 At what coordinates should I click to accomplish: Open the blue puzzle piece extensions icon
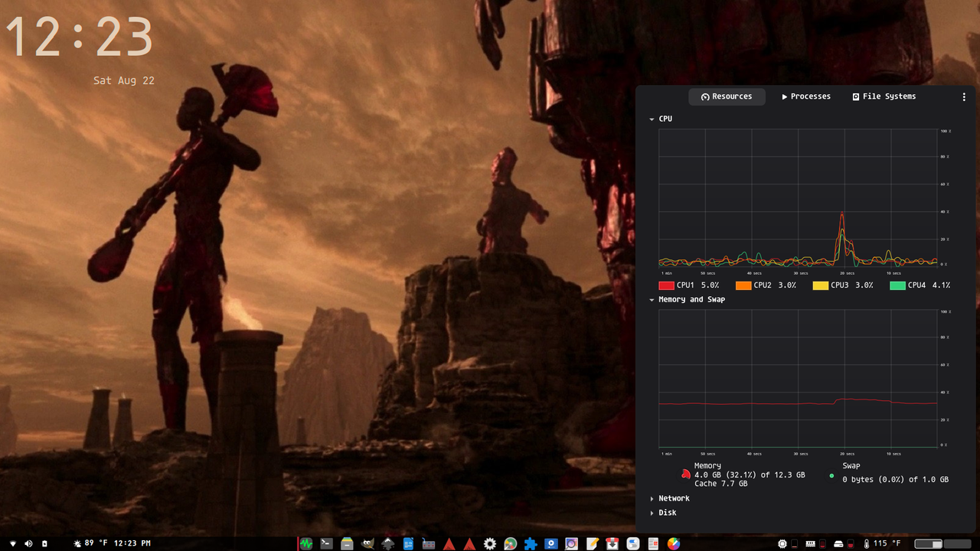click(531, 543)
